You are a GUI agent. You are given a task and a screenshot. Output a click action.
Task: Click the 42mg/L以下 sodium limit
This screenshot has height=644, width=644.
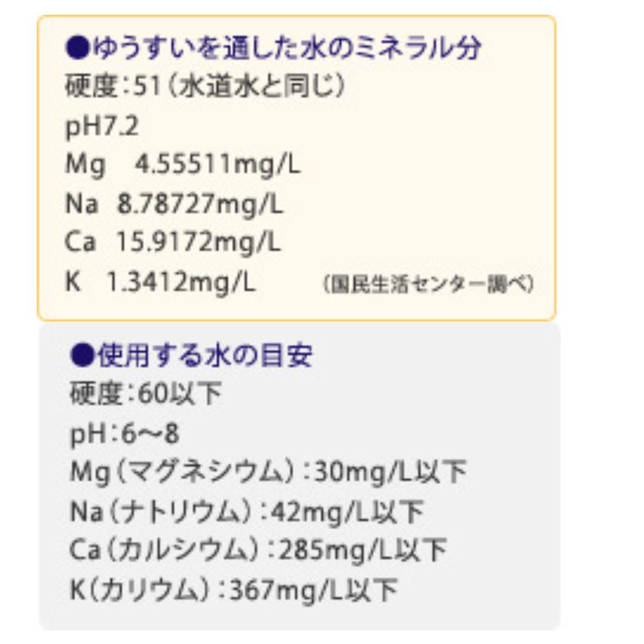346,512
